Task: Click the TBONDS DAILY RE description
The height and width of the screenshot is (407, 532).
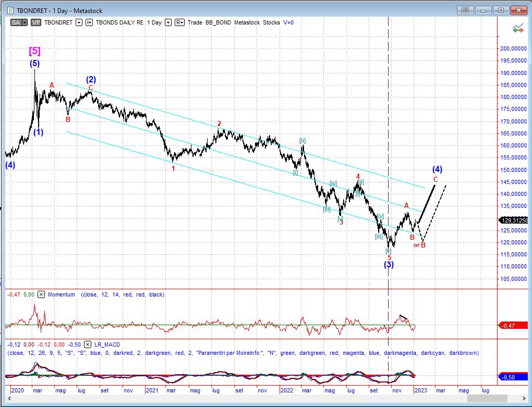Action: point(119,22)
